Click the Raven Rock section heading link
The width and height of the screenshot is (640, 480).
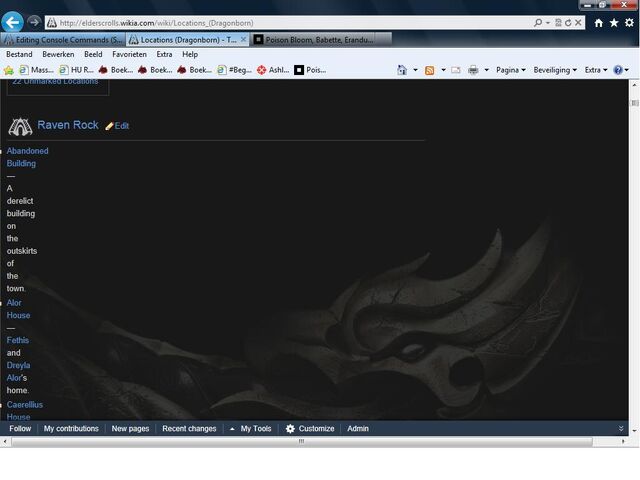coord(68,125)
